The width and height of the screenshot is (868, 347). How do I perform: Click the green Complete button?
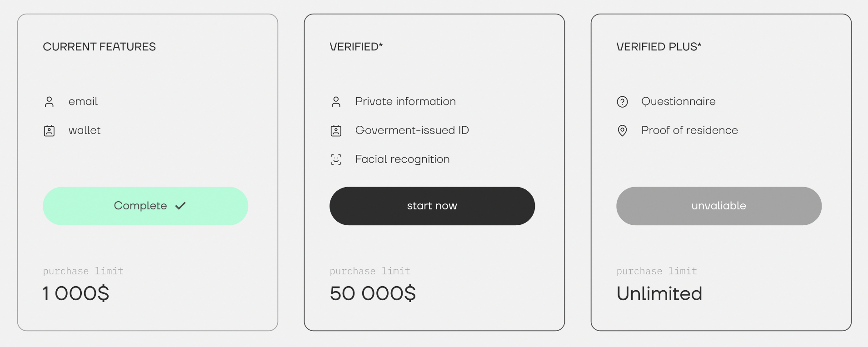[145, 206]
